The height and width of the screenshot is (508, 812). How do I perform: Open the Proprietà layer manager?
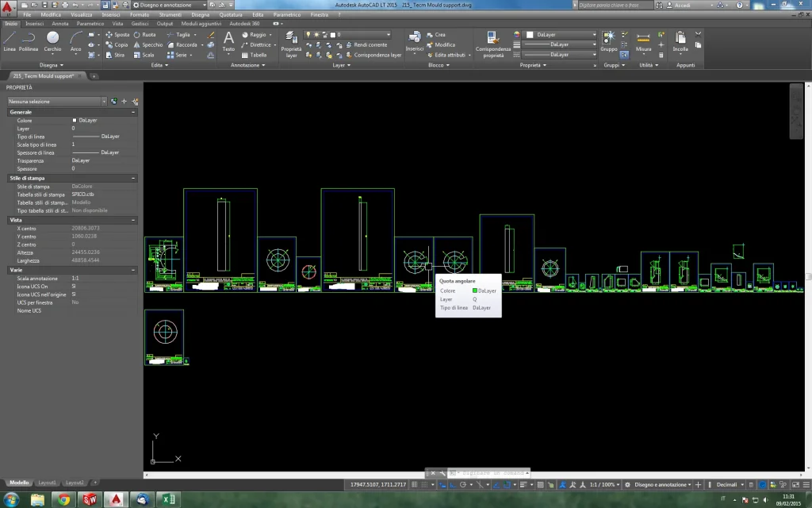coord(291,44)
